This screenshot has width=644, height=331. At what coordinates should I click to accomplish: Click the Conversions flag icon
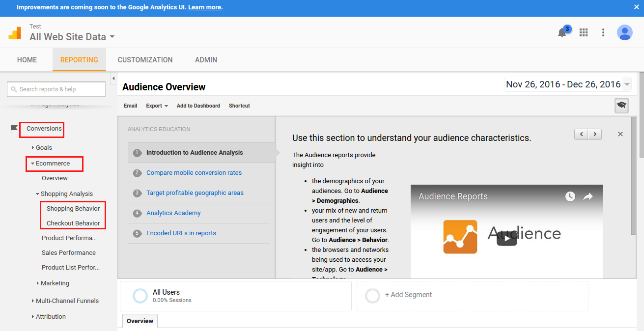pos(14,129)
